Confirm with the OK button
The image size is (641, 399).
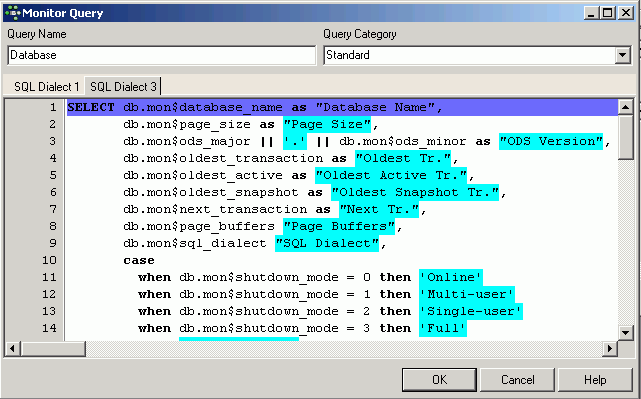pos(439,380)
